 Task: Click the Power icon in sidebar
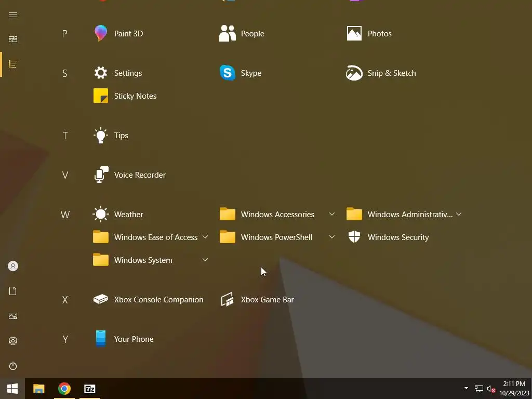[13, 366]
